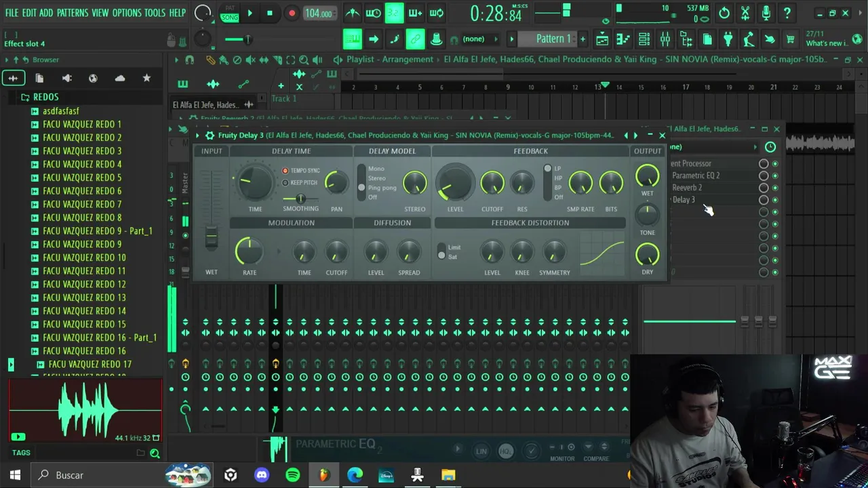The width and height of the screenshot is (868, 488).
Task: Click the record button
Action: 292,14
